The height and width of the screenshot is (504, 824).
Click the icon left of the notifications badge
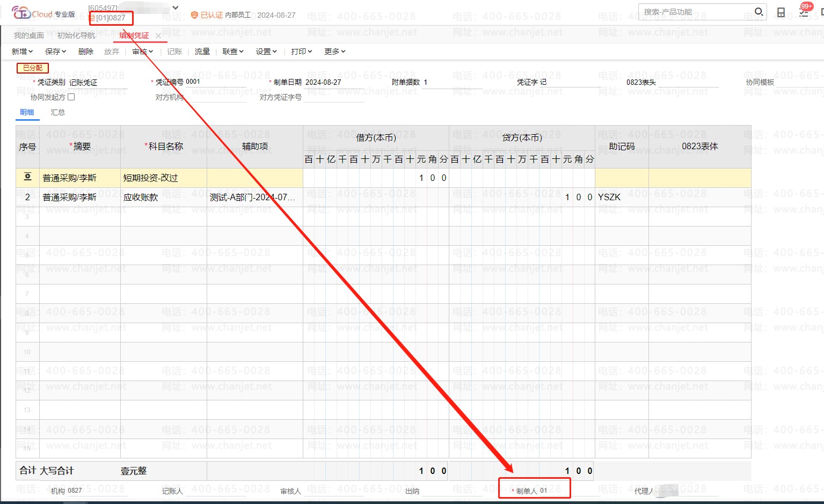781,12
